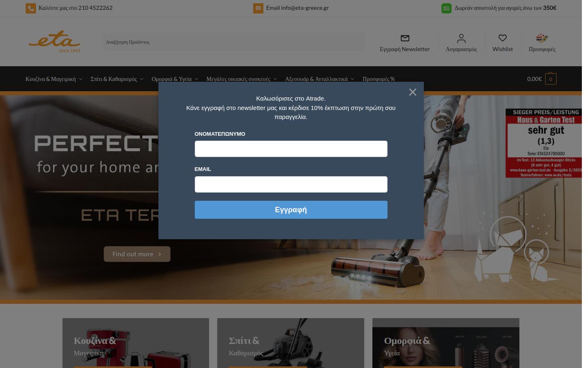
Task: Expand chevron next to Αξεσουάρ & Ανταλλακτικά
Action: (x=352, y=79)
